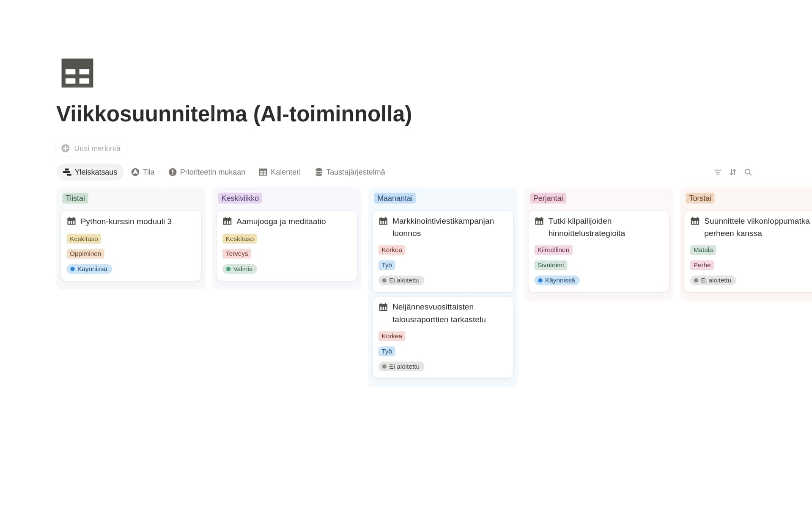
Task: Click the Käynnissä status on the Python card
Action: pos(89,269)
